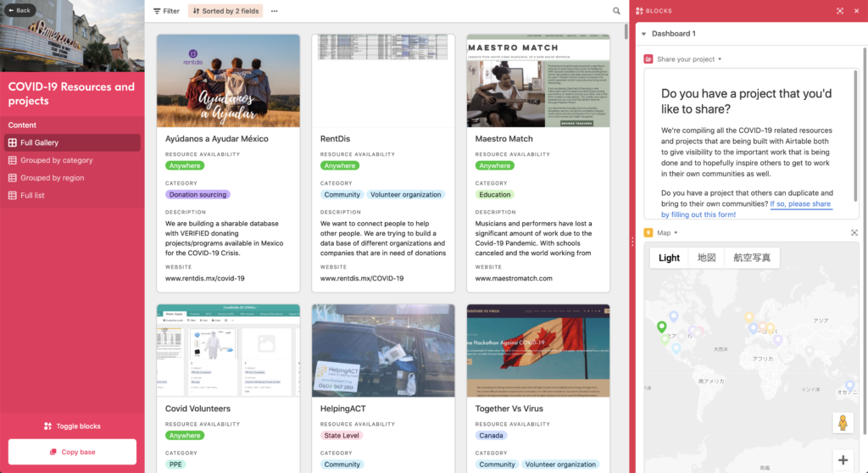
Task: Select the 航空写真 satellite map style
Action: (x=752, y=258)
